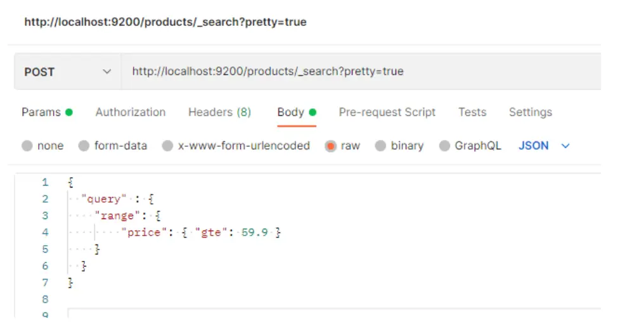Open the POST method dropdown

click(x=67, y=72)
